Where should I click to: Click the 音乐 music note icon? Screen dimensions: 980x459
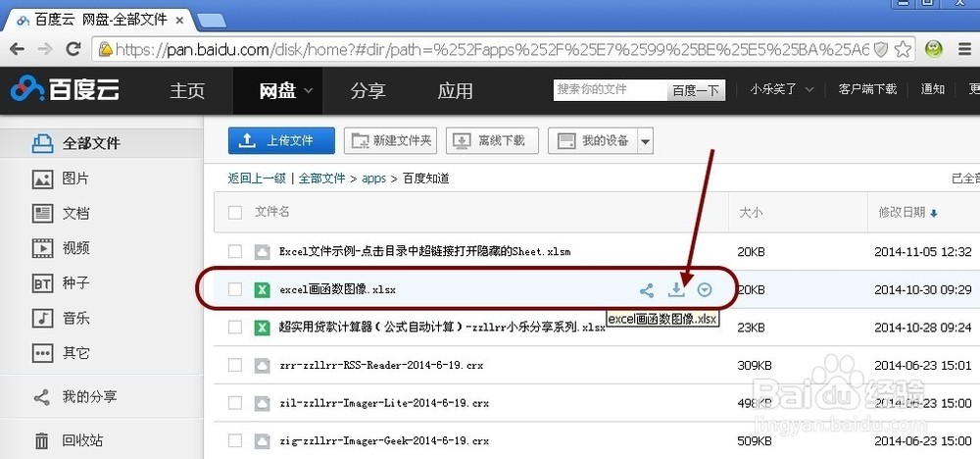click(x=42, y=319)
